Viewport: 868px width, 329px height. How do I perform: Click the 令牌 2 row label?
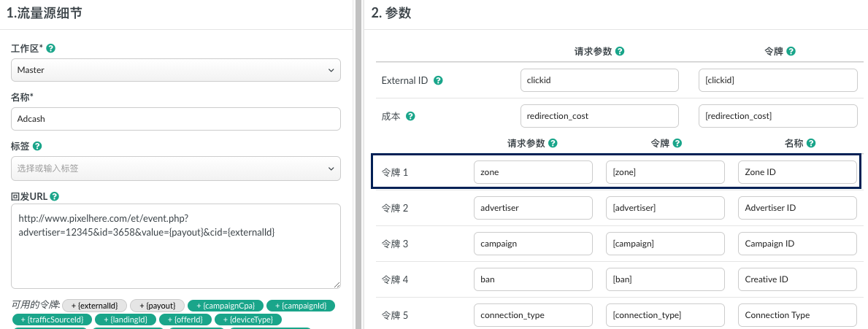395,208
